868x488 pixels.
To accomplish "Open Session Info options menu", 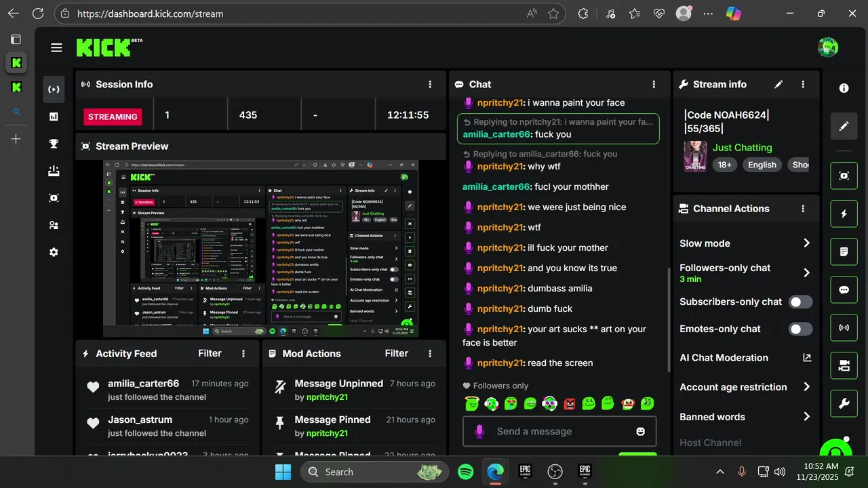I will tap(430, 84).
